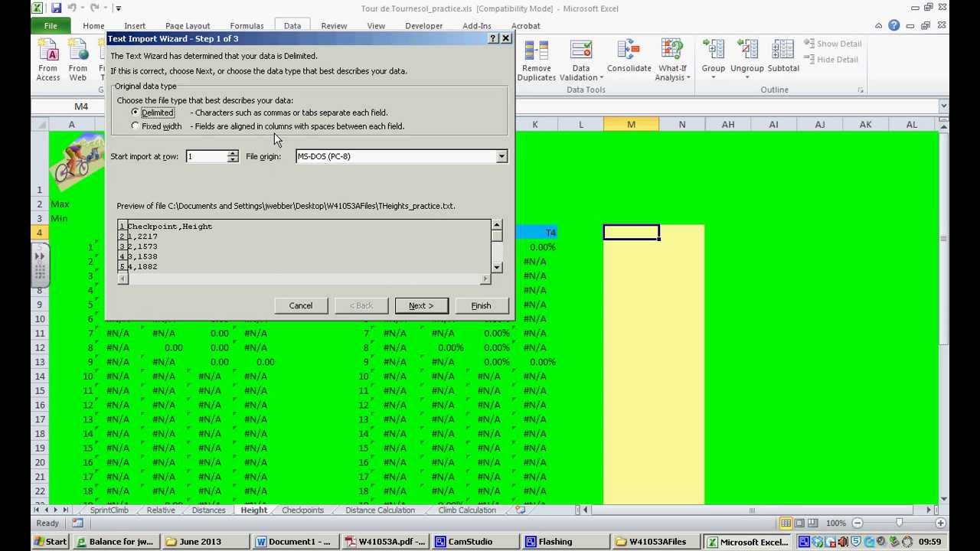The height and width of the screenshot is (551, 980).
Task: Open the File tab
Action: coord(51,26)
